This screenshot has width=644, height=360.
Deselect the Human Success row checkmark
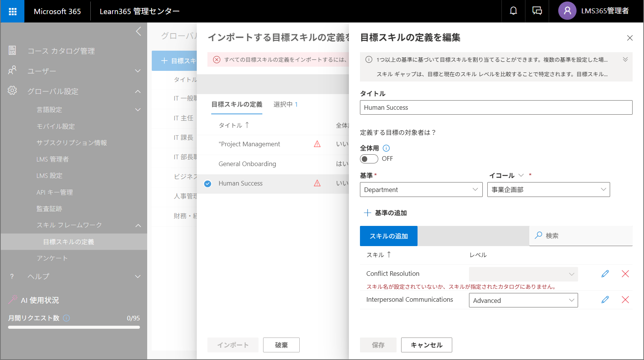207,184
